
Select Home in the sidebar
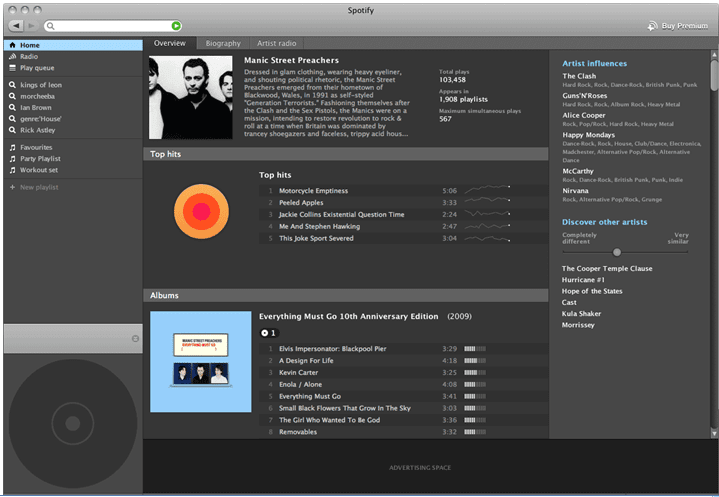[x=73, y=45]
